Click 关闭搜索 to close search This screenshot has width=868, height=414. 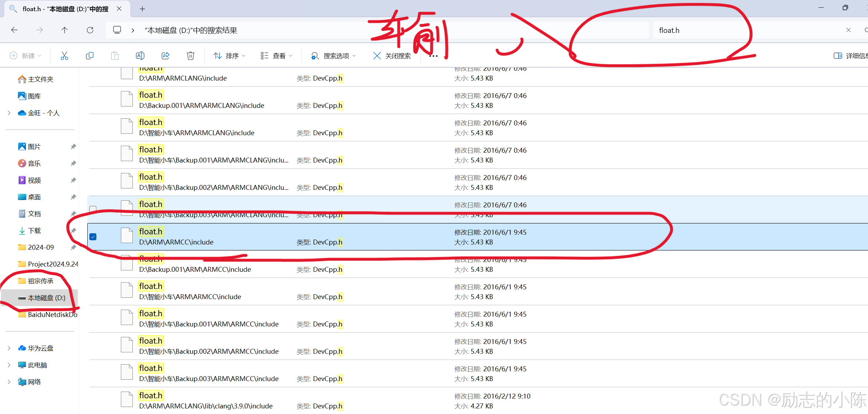point(392,56)
